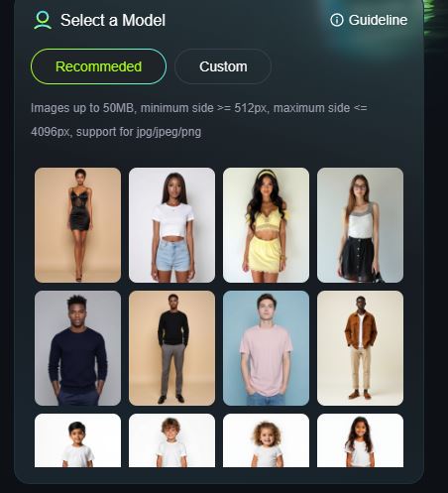Select the model in black satin dress
This screenshot has width=448, height=493.
pyautogui.click(x=77, y=225)
